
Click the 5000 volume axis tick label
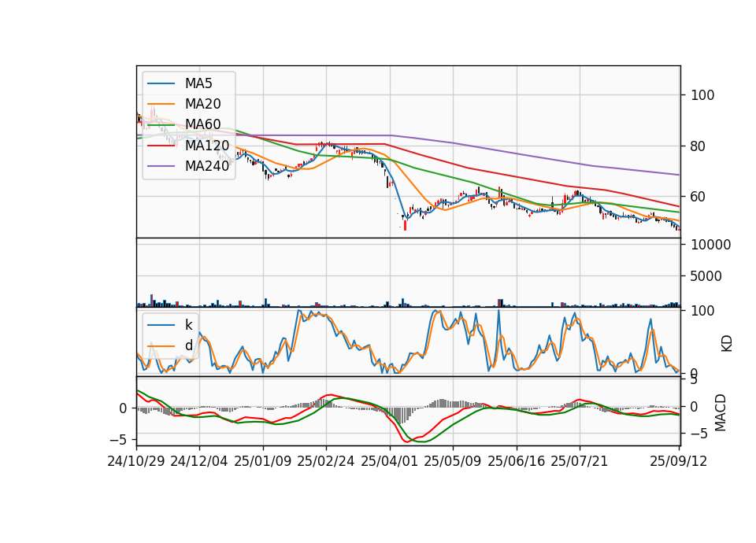(706, 276)
